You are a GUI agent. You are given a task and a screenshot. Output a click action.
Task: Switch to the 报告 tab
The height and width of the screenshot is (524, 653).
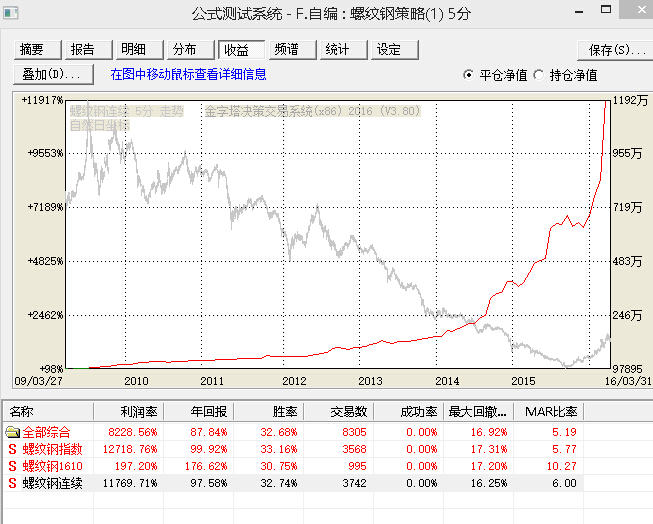point(89,50)
